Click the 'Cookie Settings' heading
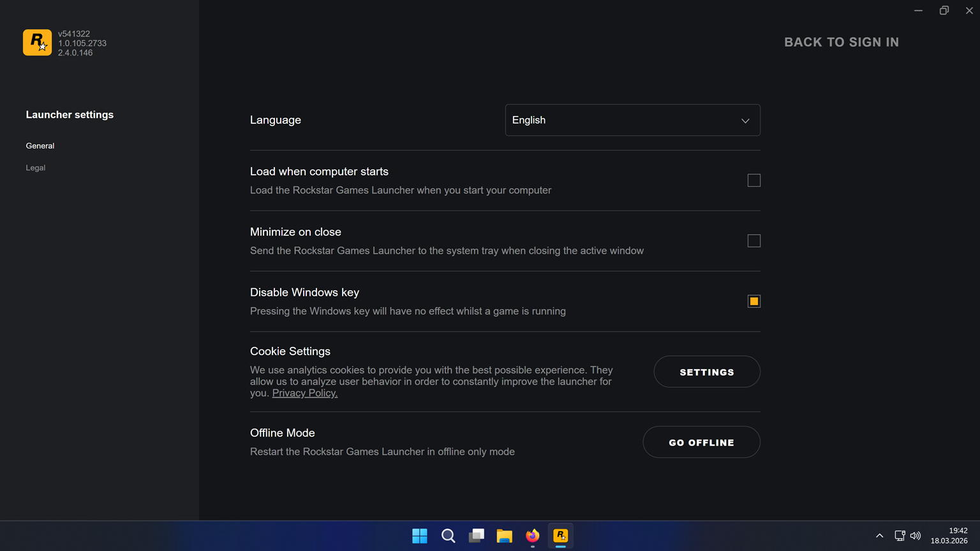 point(290,351)
